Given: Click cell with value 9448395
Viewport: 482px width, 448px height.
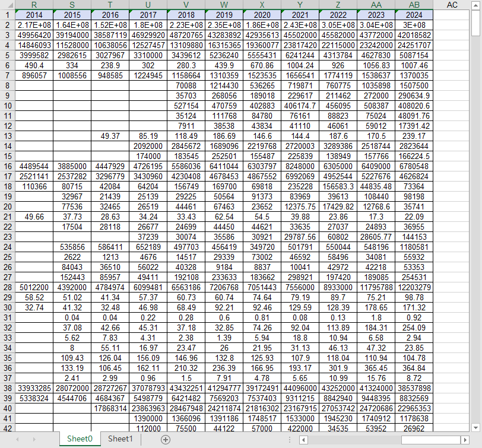Looking at the screenshot, I should 376,398.
